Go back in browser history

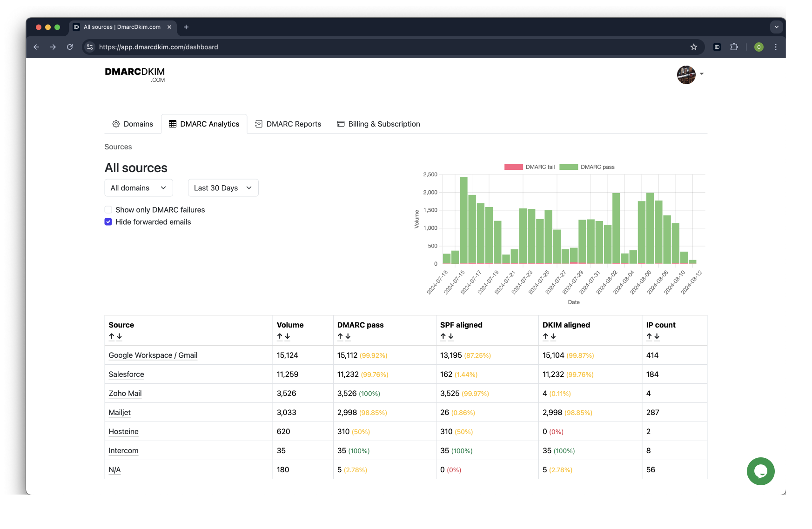(x=36, y=47)
